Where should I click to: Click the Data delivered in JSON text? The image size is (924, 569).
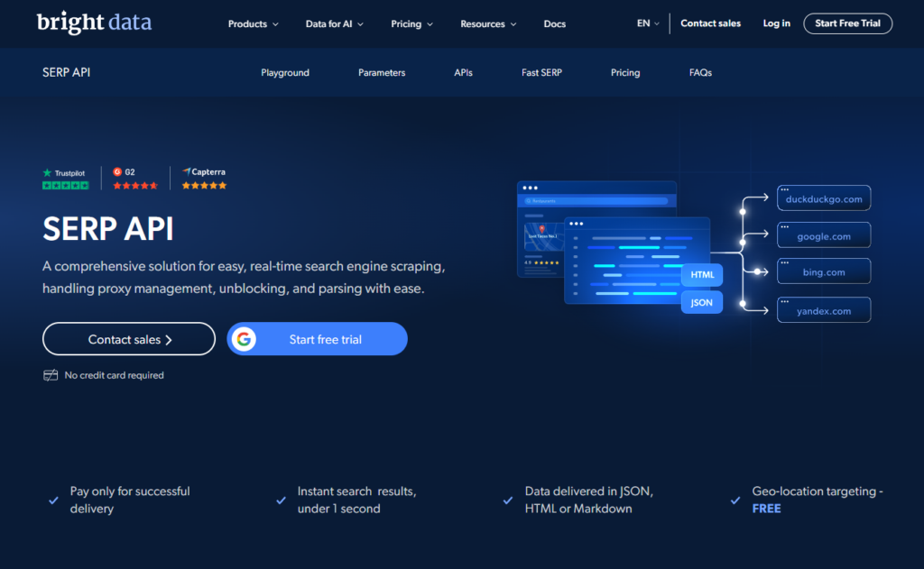click(x=589, y=500)
